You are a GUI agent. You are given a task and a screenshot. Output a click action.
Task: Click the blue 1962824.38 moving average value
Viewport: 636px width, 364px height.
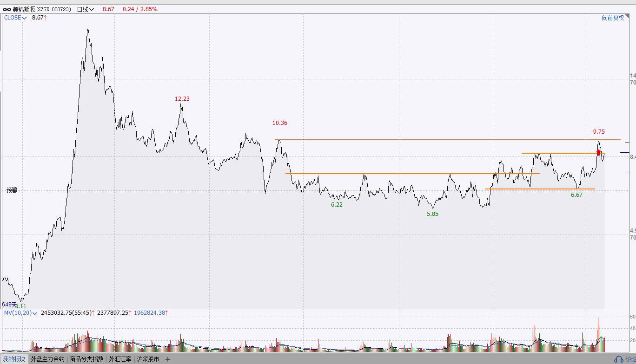point(149,313)
